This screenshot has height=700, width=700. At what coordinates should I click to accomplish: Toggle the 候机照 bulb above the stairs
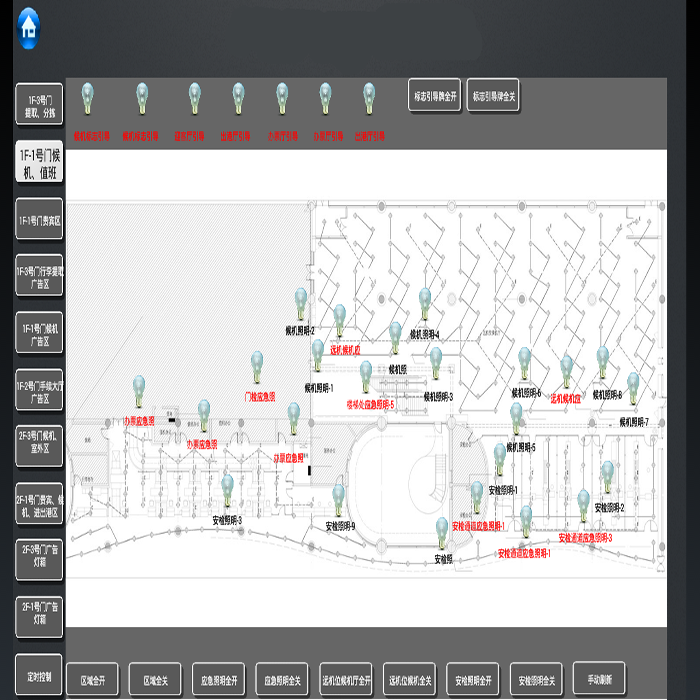coord(395,338)
